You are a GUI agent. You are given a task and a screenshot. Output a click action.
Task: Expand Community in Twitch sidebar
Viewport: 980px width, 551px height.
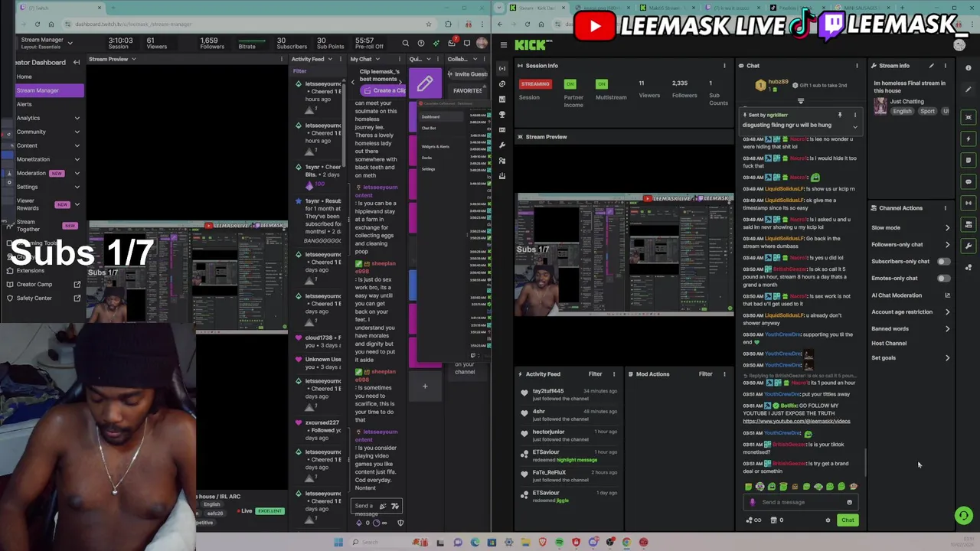tap(77, 132)
